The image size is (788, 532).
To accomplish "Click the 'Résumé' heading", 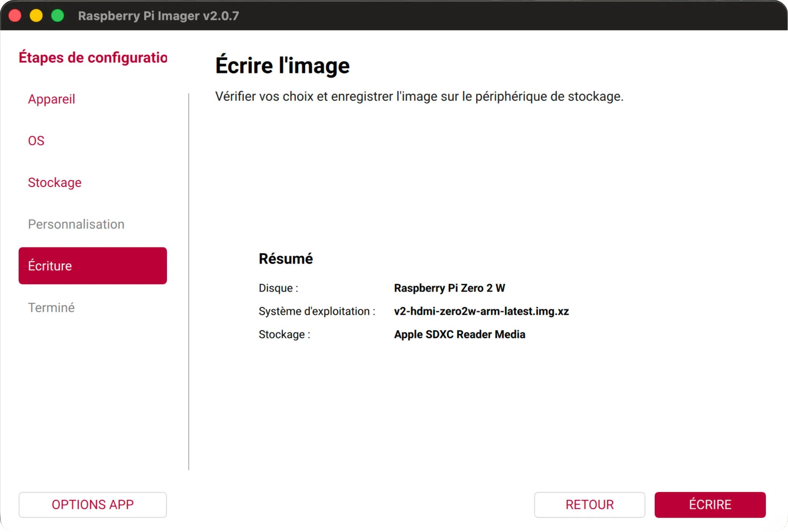I will point(286,259).
